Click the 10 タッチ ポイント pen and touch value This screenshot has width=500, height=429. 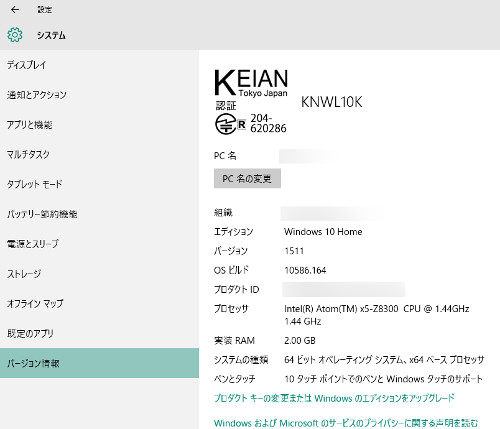tap(383, 379)
